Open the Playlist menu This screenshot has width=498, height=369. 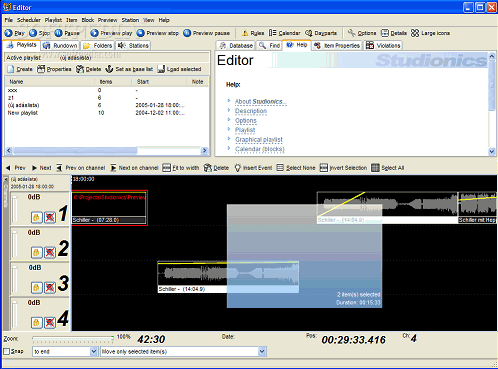53,20
